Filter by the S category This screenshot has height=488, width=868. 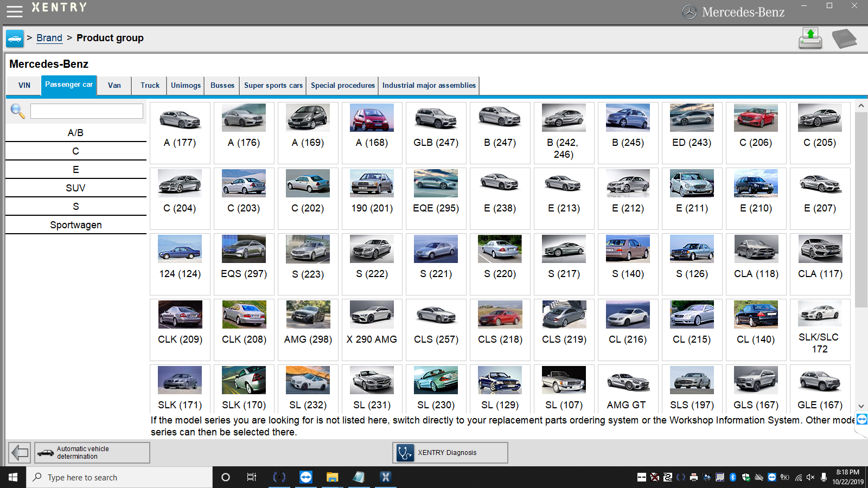tap(76, 207)
